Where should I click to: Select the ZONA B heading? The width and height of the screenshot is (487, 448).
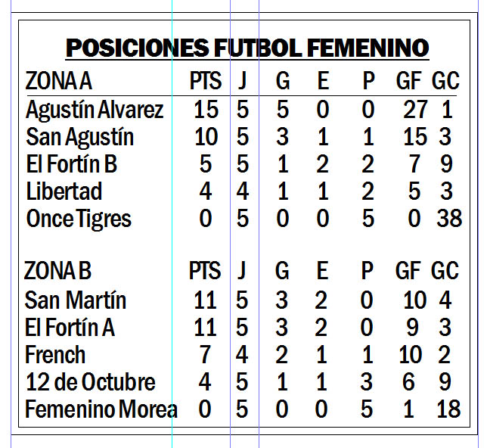pos(57,270)
